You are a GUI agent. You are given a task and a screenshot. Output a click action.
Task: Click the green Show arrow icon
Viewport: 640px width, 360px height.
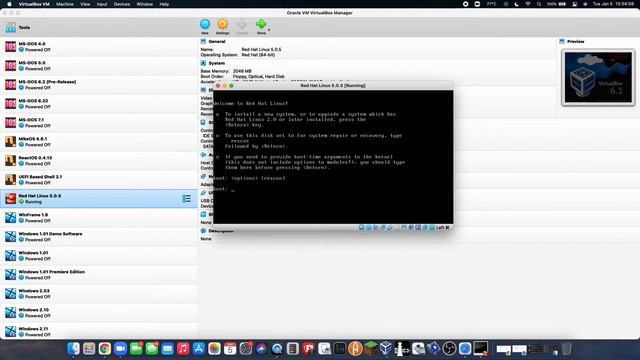point(260,24)
